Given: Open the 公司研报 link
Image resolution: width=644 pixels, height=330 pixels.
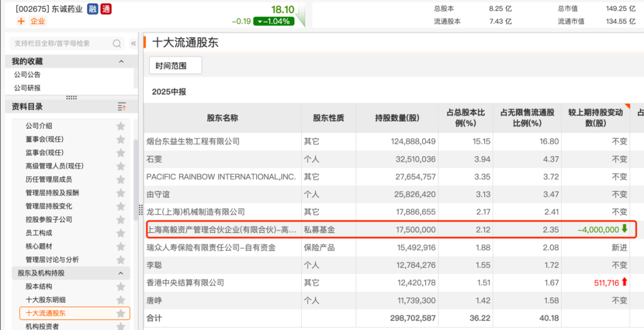Looking at the screenshot, I should point(27,88).
